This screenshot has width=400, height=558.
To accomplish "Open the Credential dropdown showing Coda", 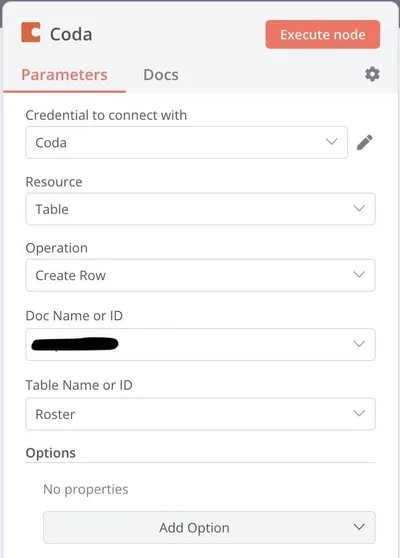I will click(x=186, y=142).
